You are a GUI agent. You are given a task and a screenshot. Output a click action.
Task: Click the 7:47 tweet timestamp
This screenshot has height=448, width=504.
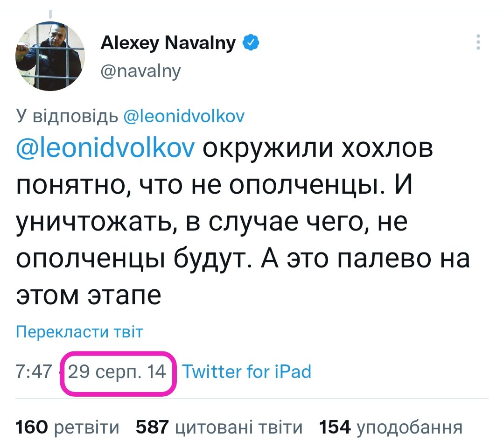[x=33, y=372]
